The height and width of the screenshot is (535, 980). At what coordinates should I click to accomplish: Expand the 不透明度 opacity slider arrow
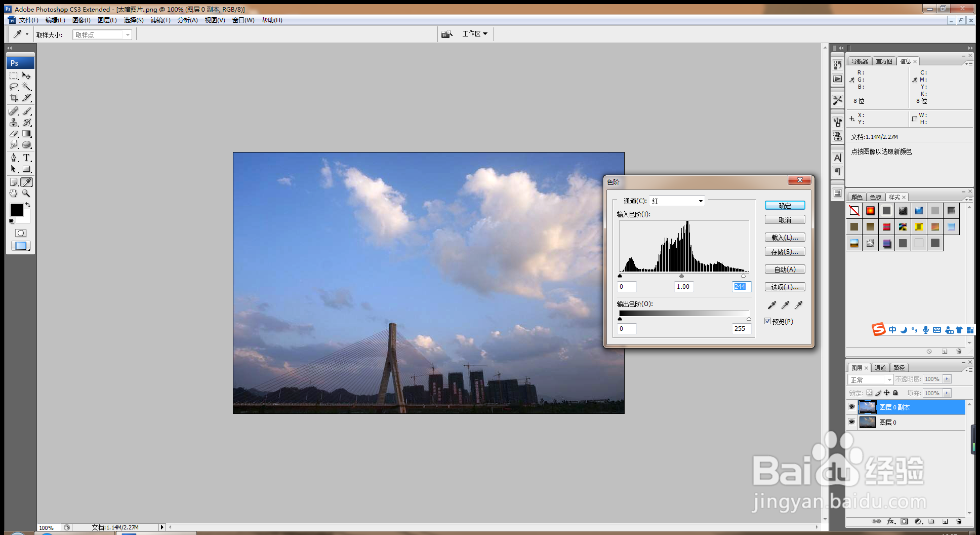947,379
